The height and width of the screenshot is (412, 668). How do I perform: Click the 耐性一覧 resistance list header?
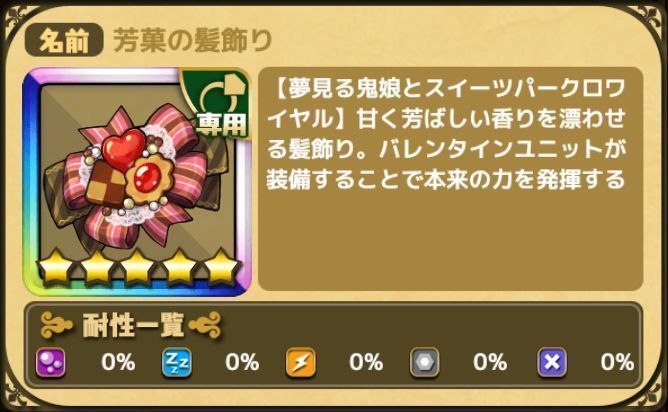132,326
